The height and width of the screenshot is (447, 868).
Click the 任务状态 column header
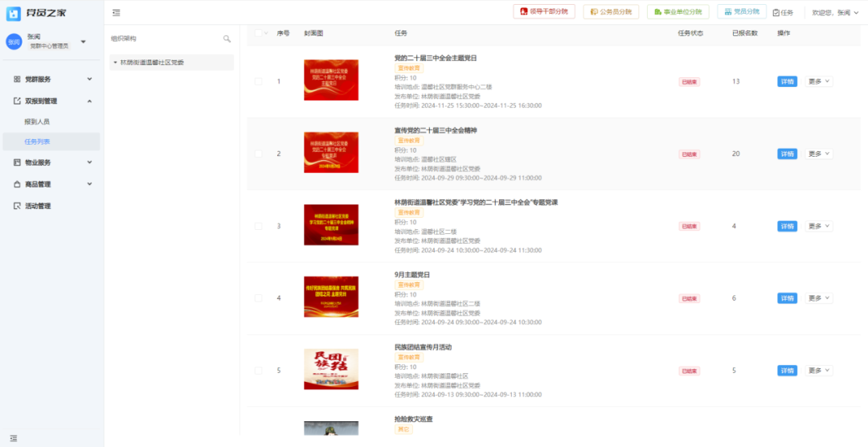691,33
